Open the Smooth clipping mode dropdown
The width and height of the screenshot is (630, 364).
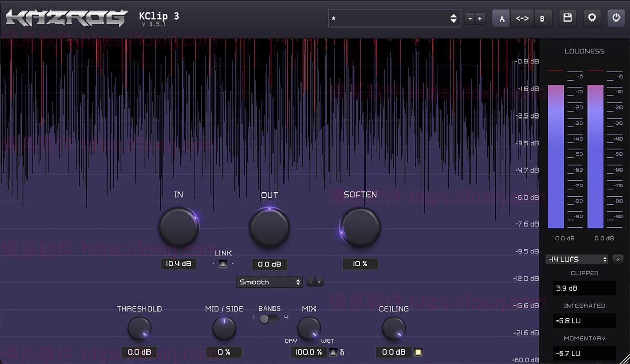269,282
